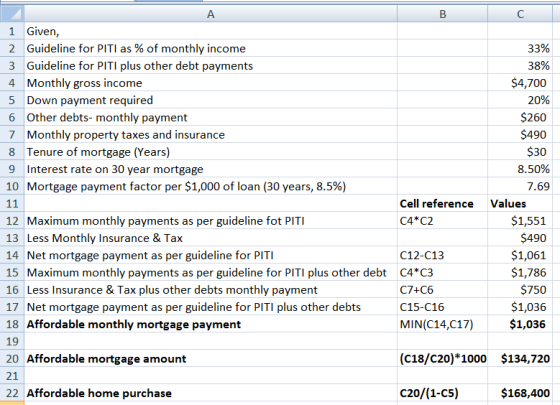
Task: Click formula text 'C12-C13'
Action: point(422,255)
